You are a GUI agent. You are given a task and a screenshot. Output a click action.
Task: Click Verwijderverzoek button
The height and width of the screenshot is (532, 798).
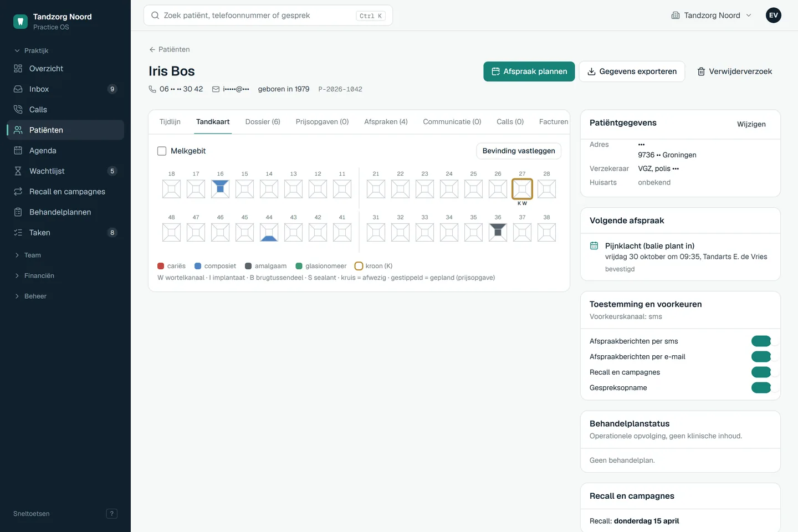(734, 71)
